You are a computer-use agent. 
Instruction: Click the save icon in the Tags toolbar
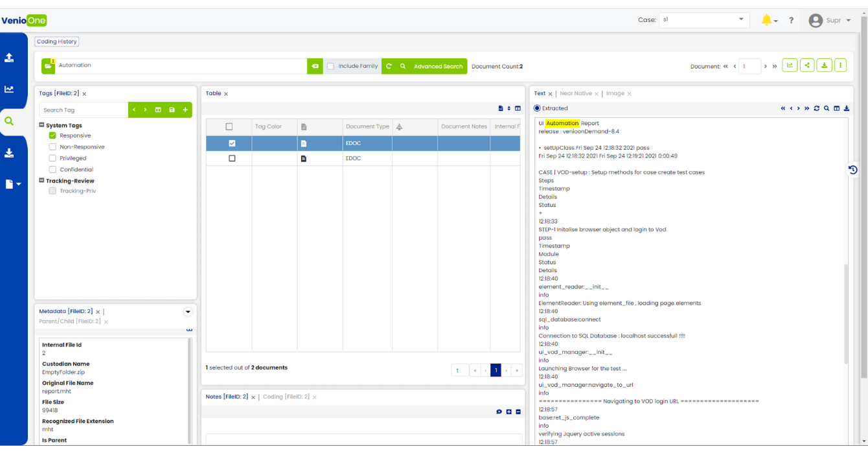point(172,110)
